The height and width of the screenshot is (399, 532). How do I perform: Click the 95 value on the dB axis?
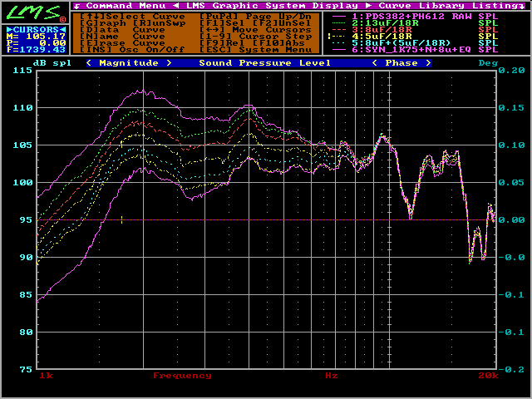tap(26, 219)
